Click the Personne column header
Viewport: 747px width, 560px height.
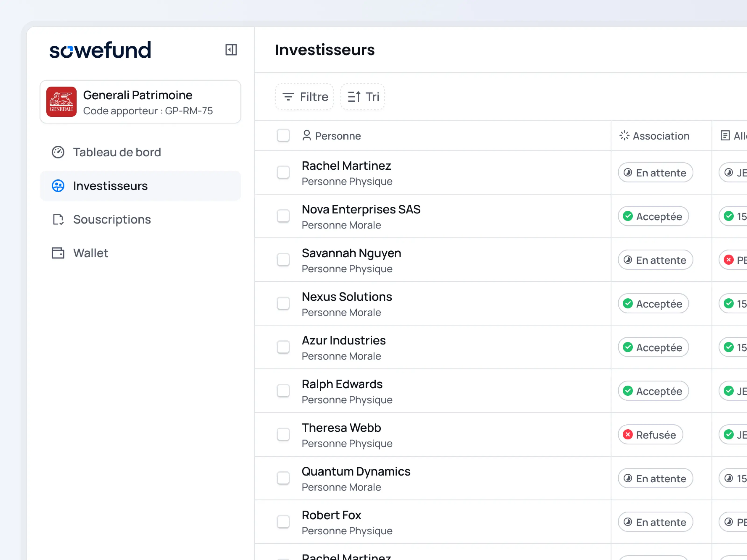click(x=331, y=136)
